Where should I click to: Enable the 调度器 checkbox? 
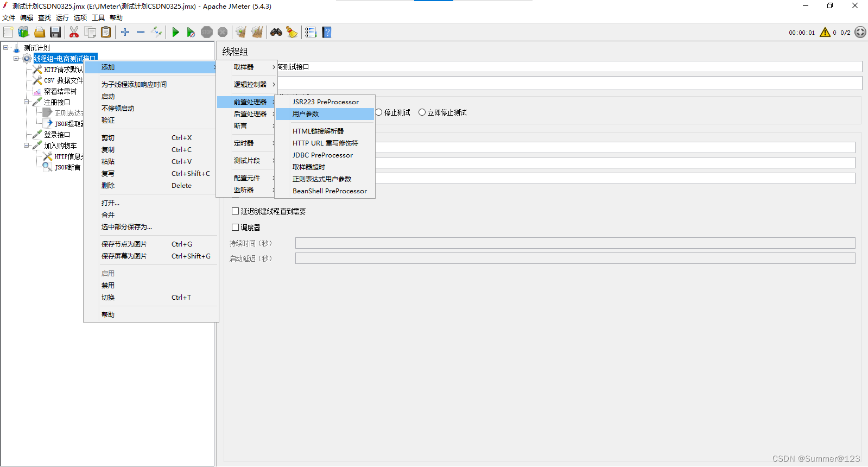tap(236, 228)
